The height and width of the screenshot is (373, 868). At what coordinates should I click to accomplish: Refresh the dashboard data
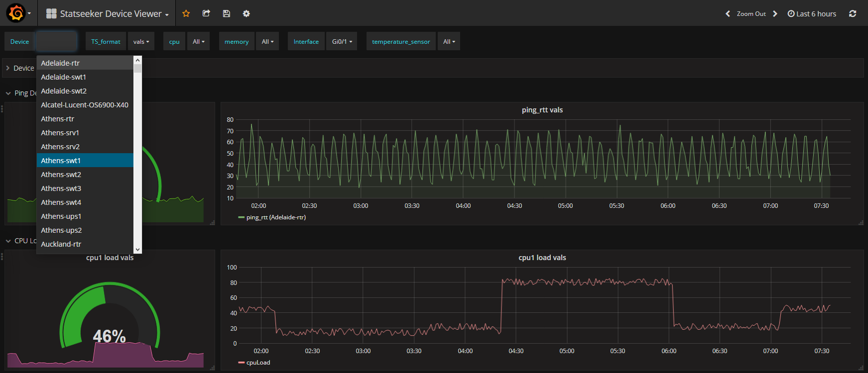pyautogui.click(x=853, y=13)
